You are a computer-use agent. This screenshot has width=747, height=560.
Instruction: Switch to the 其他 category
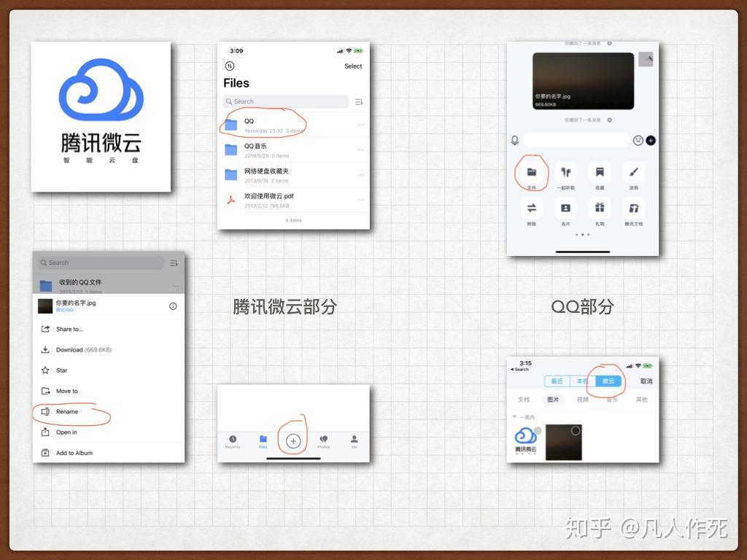click(641, 400)
